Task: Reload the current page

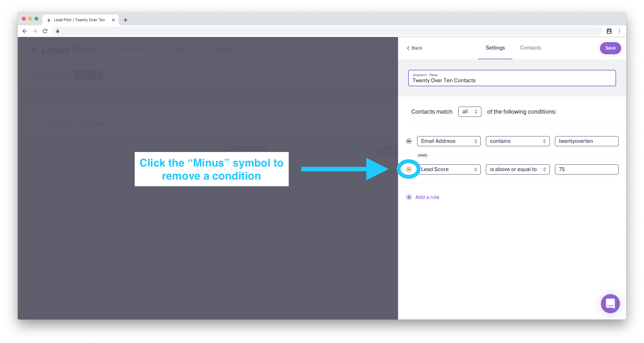Action: [x=45, y=31]
